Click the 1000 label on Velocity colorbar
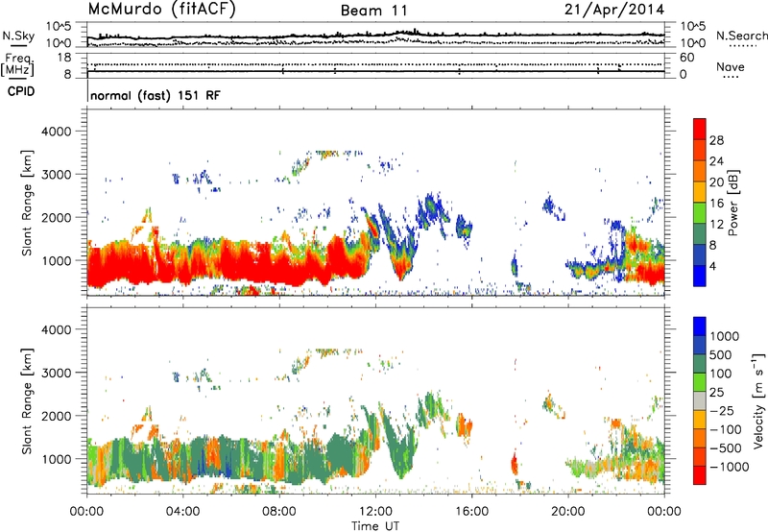The width and height of the screenshot is (768, 532). click(x=724, y=336)
